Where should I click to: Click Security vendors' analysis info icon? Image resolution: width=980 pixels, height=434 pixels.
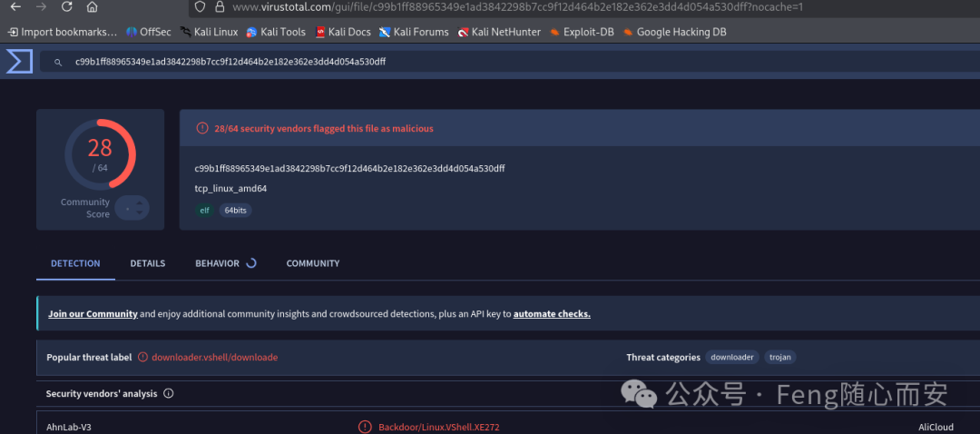pyautogui.click(x=169, y=393)
